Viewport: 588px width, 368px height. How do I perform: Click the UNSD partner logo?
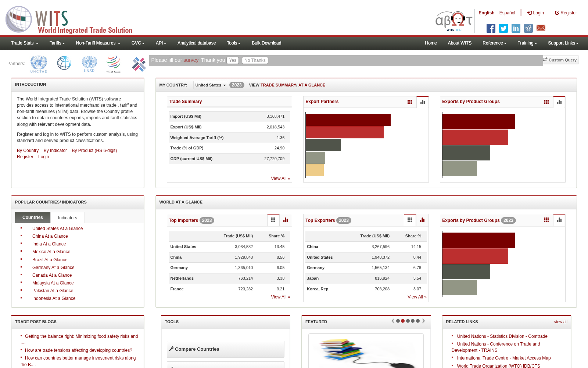89,64
